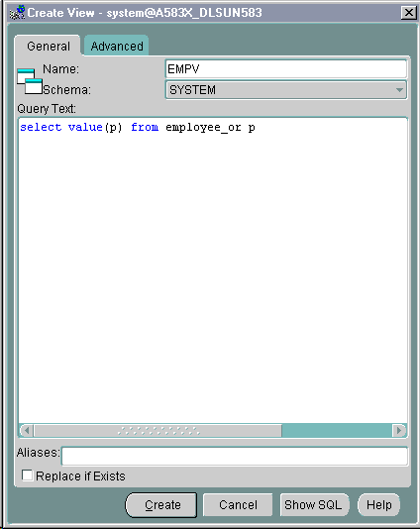The height and width of the screenshot is (529, 420).
Task: Click the 'select' keyword in query text
Action: (x=41, y=127)
